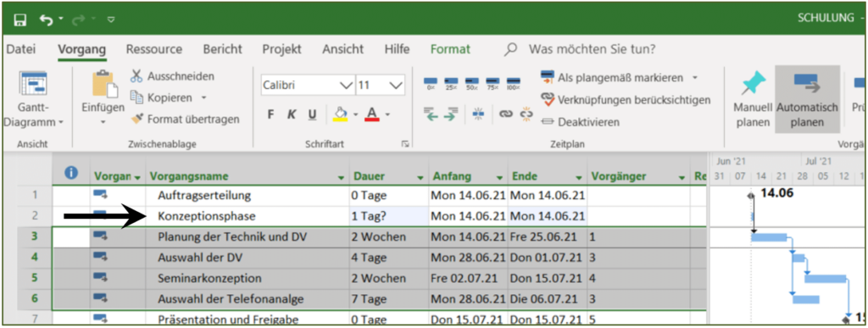Switch to the Bericht tab
This screenshot has width=868, height=328.
pos(223,49)
